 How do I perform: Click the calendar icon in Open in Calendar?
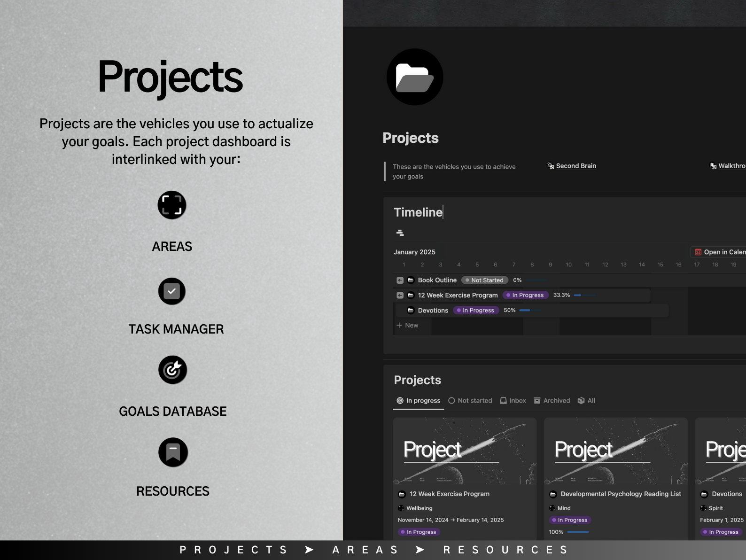pos(698,252)
